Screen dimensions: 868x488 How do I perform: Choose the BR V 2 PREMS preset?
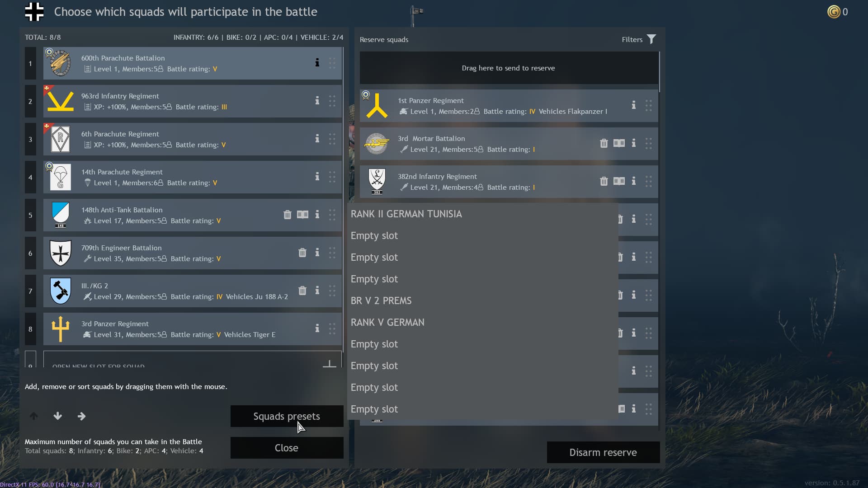click(x=381, y=300)
